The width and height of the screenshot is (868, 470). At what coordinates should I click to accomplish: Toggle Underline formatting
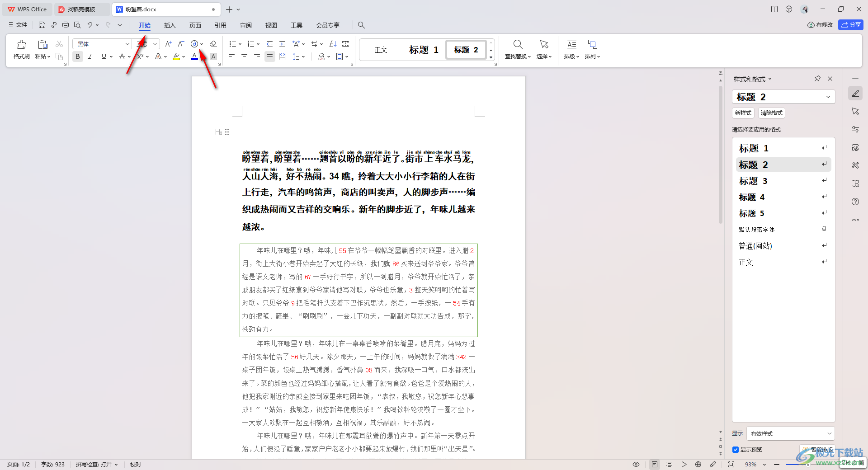pos(104,56)
